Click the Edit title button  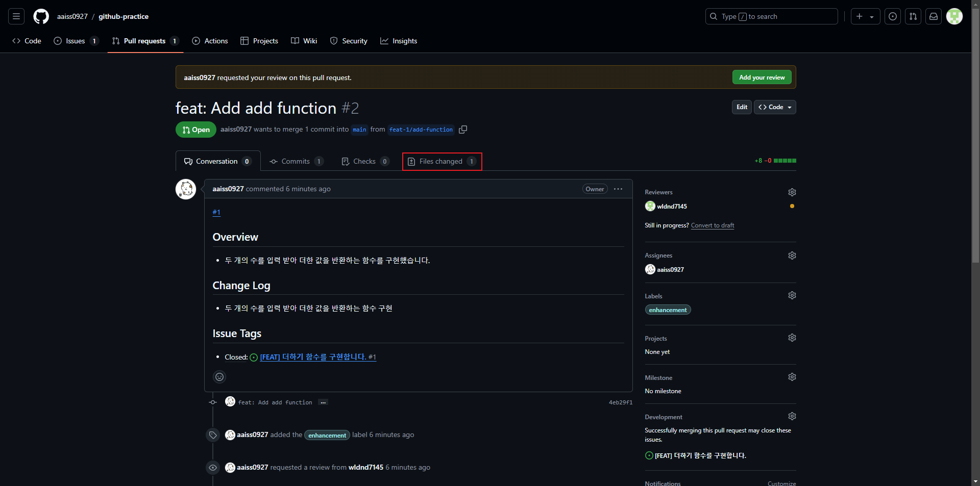(x=742, y=107)
